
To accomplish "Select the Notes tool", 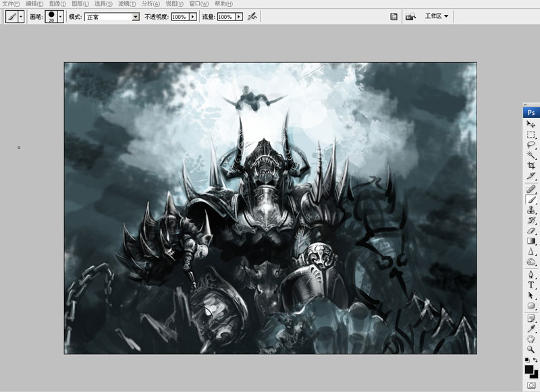I will pos(531,318).
